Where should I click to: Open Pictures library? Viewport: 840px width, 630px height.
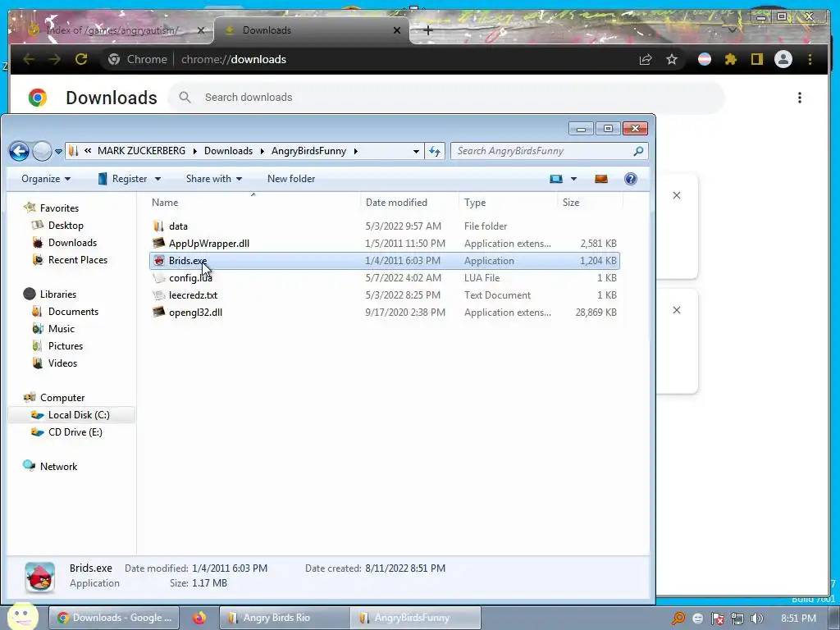click(x=66, y=346)
